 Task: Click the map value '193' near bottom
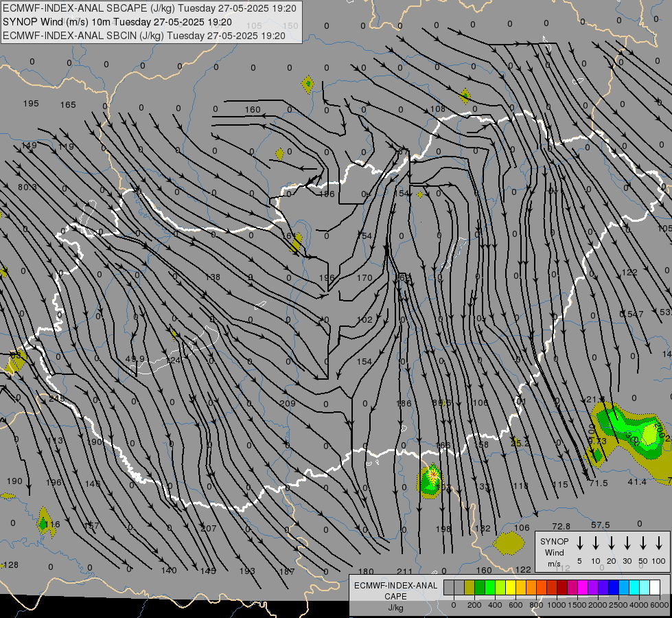[x=247, y=571]
